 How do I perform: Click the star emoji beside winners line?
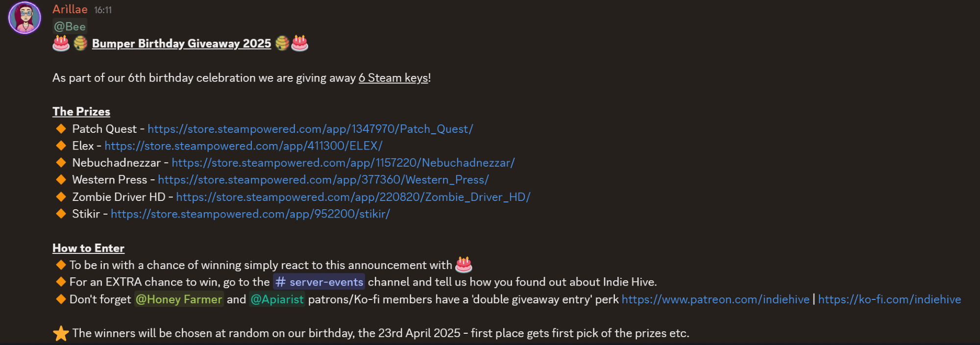click(x=61, y=334)
